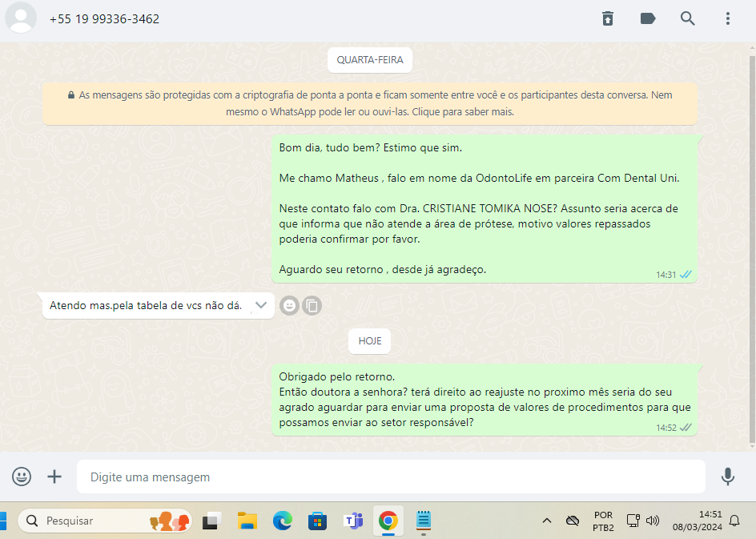Viewport: 756px width, 539px height.
Task: Click the QUARTA-FEIRA date badge
Action: point(370,60)
